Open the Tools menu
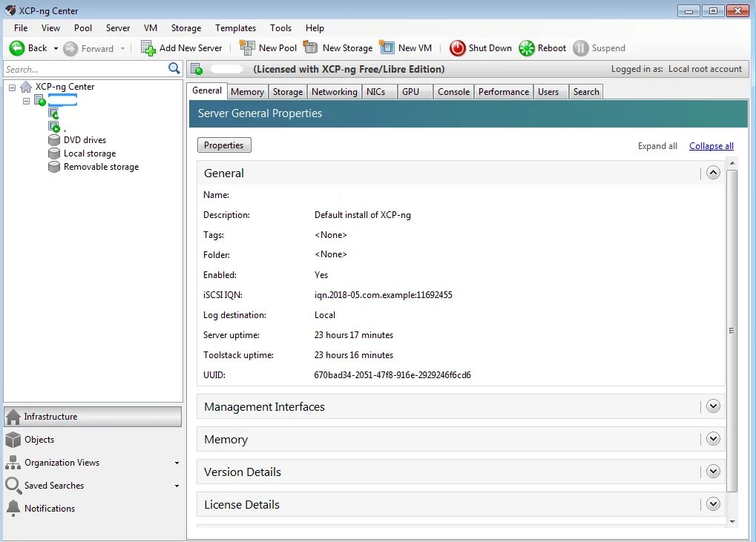 pos(280,28)
